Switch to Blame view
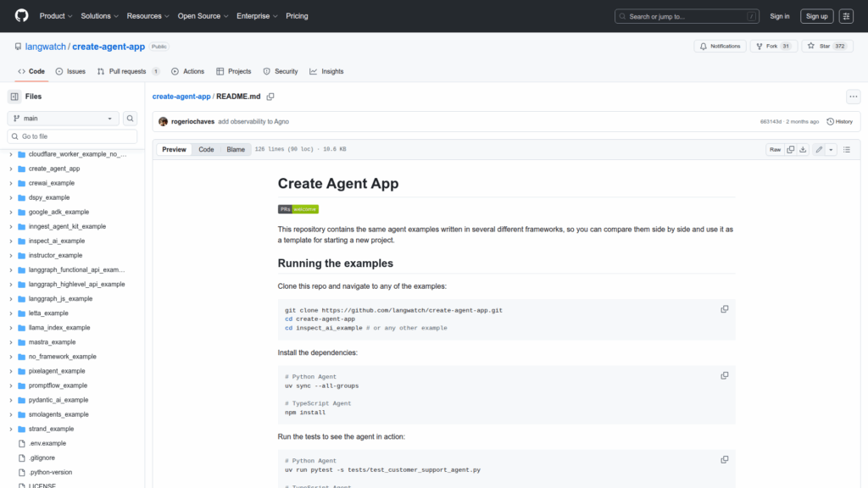 point(236,149)
